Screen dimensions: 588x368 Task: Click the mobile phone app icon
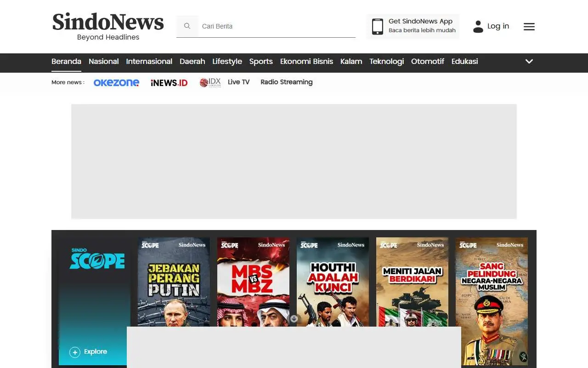pos(378,26)
